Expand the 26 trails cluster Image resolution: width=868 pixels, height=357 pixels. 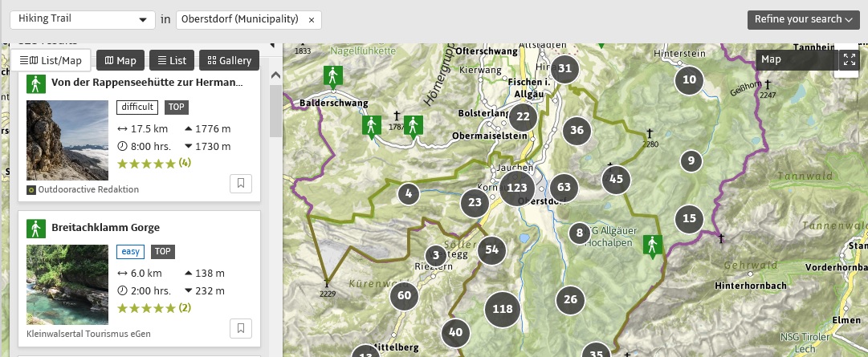click(x=570, y=300)
